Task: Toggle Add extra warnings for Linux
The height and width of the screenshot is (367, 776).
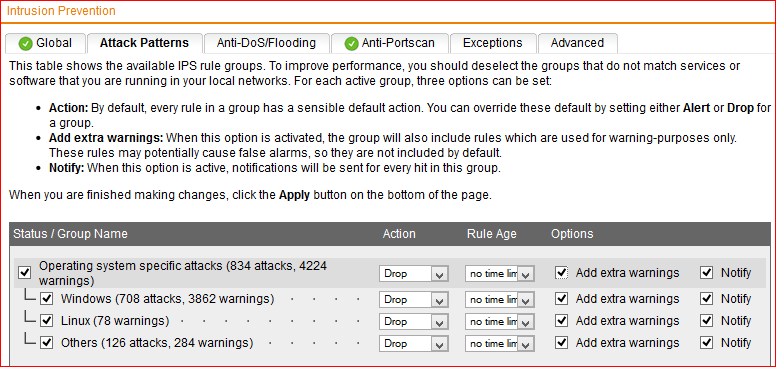Action: tap(561, 321)
